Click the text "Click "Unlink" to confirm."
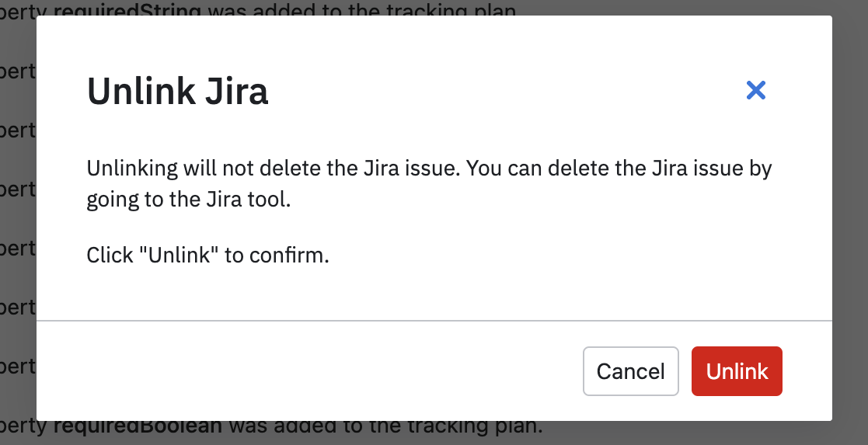This screenshot has width=868, height=445. [207, 256]
